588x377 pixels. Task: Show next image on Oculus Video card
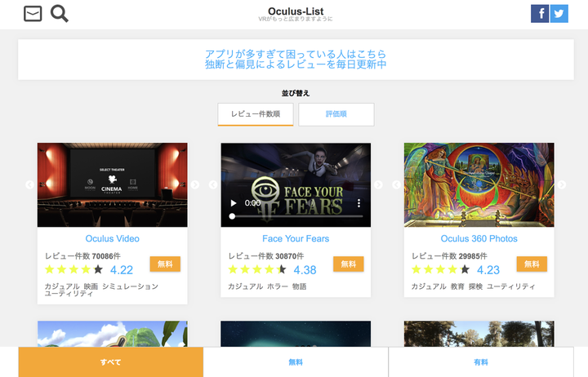pyautogui.click(x=195, y=184)
